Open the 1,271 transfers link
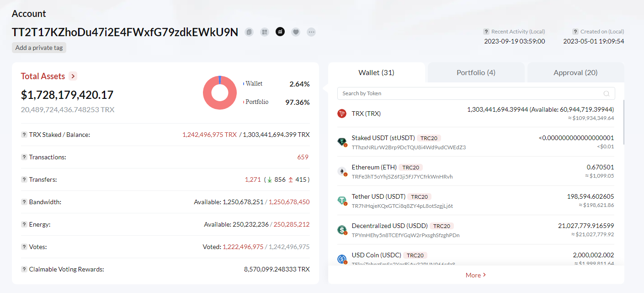The height and width of the screenshot is (293, 644). pos(253,179)
